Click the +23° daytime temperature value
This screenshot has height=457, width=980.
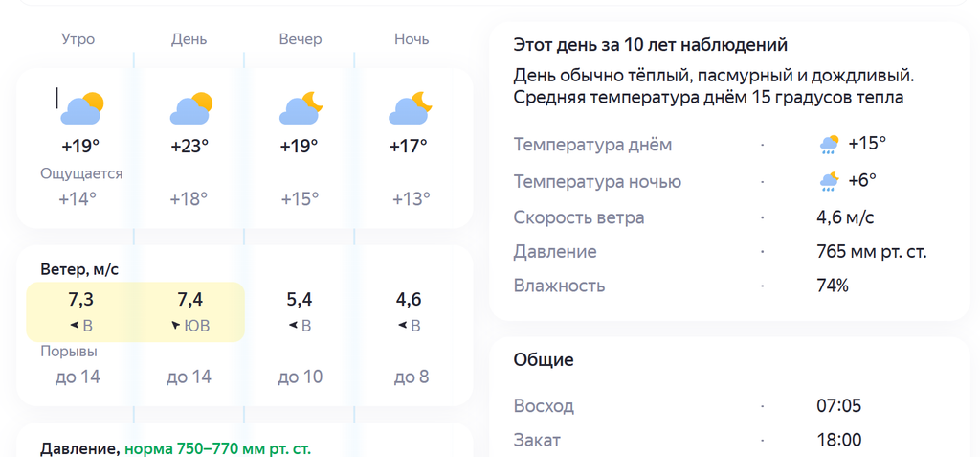[189, 146]
